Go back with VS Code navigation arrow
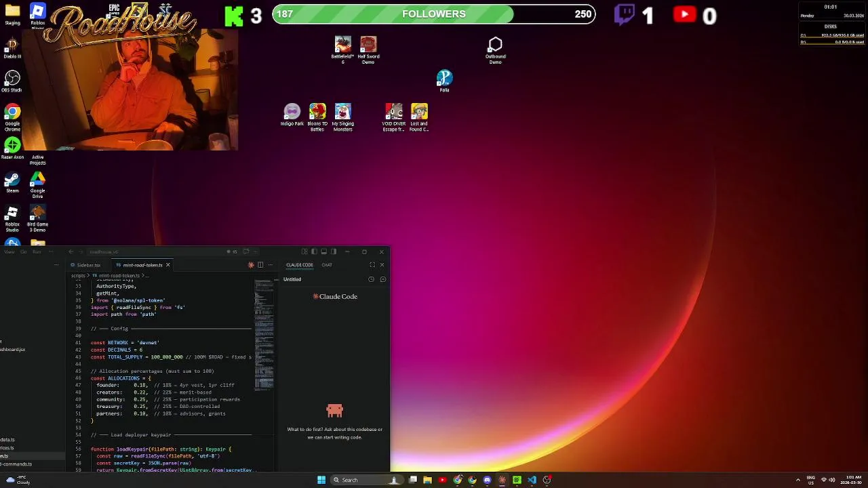Viewport: 868px width, 488px height. [x=71, y=252]
